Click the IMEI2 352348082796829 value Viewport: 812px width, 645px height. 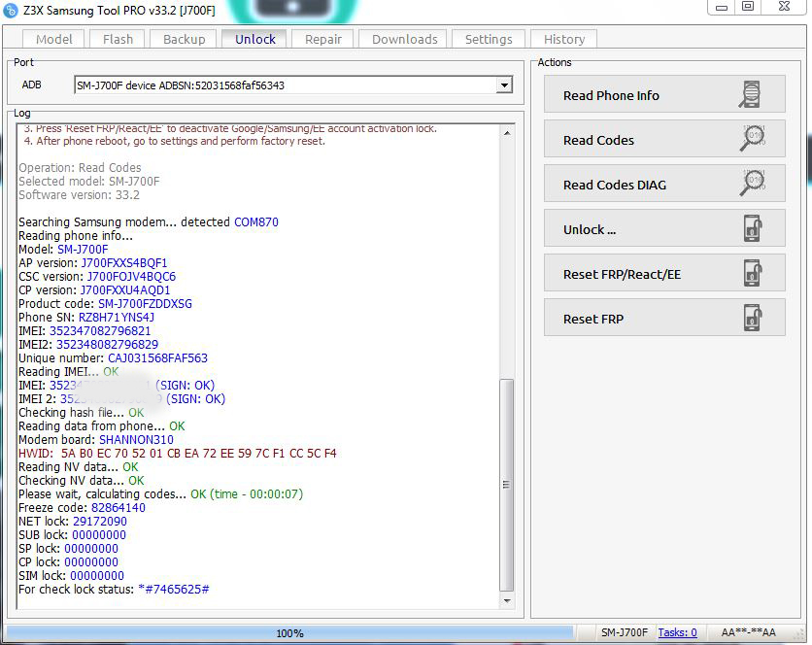pyautogui.click(x=107, y=345)
